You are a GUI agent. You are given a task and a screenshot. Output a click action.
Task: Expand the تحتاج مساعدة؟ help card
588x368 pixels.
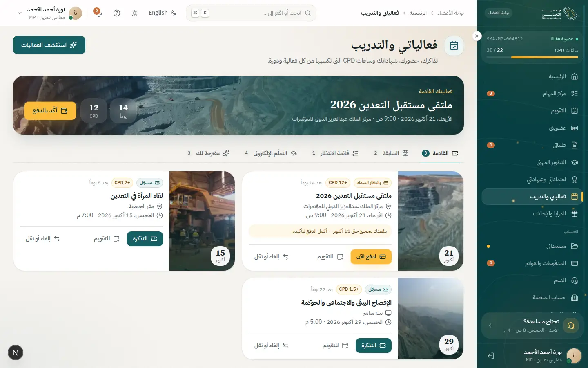532,325
